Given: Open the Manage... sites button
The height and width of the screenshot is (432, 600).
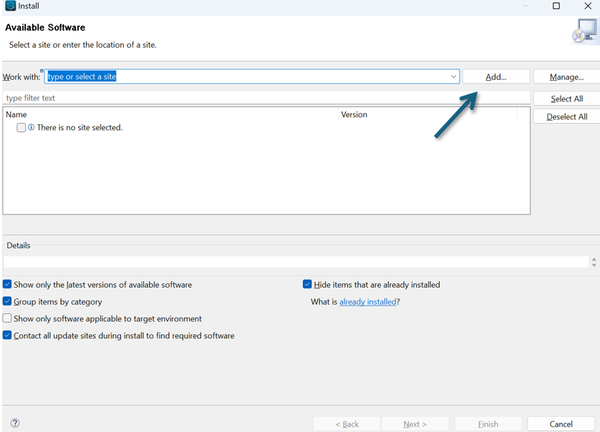Looking at the screenshot, I should (x=566, y=77).
